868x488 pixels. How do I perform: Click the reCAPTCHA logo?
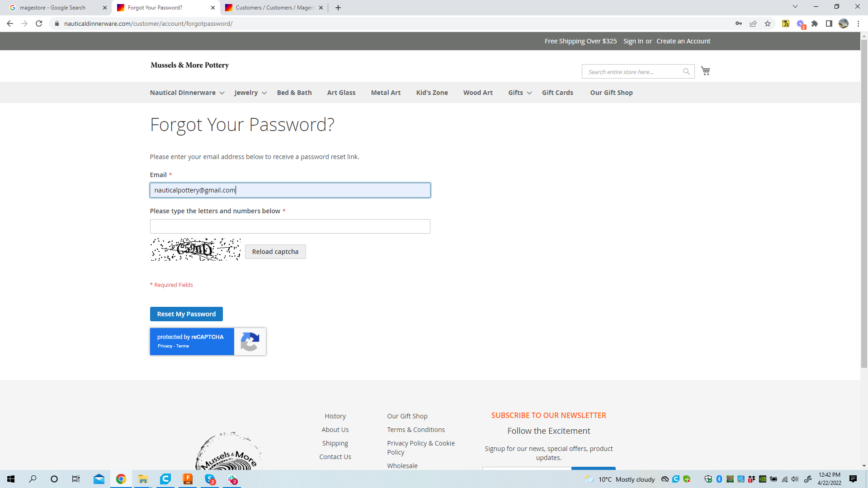(x=250, y=342)
